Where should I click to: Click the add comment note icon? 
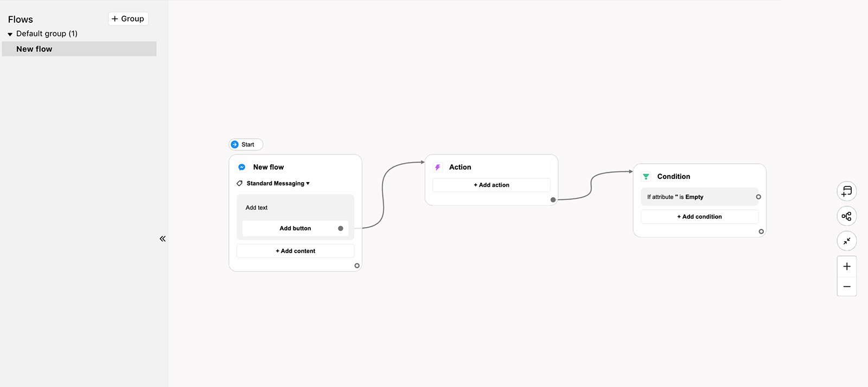click(846, 191)
